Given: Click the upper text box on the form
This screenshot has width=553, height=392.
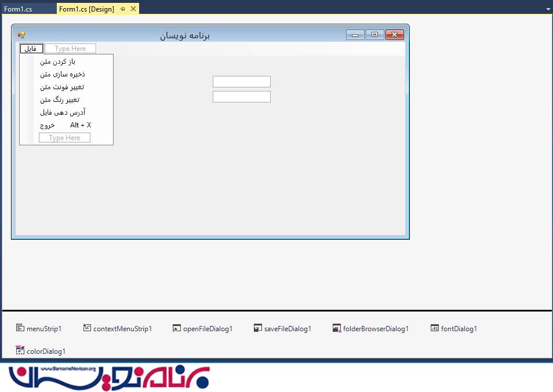Looking at the screenshot, I should click(x=242, y=82).
